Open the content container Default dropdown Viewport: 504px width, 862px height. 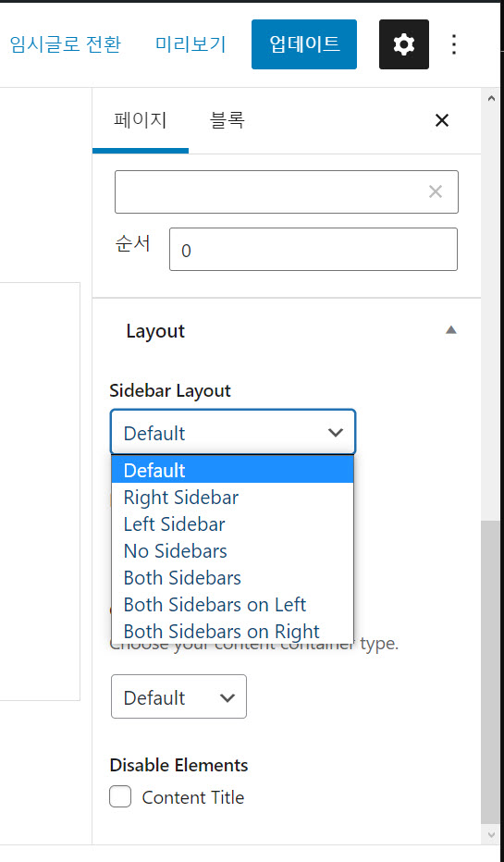click(178, 697)
